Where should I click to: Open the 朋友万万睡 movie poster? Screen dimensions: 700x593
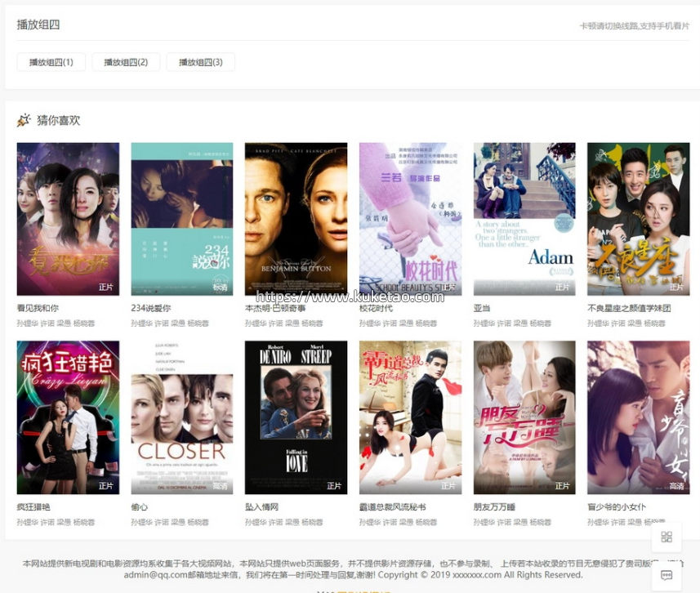point(524,417)
